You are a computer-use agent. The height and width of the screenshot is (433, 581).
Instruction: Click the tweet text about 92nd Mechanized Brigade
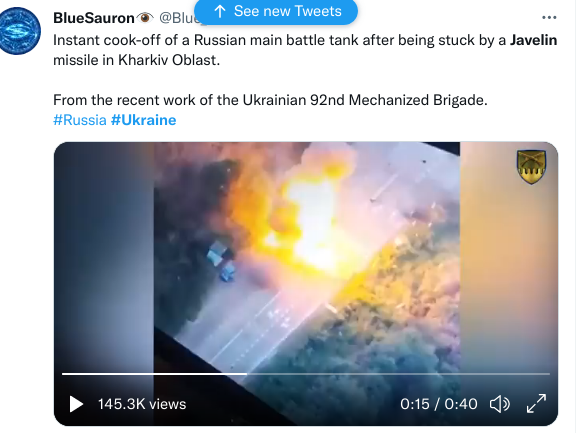tap(270, 100)
